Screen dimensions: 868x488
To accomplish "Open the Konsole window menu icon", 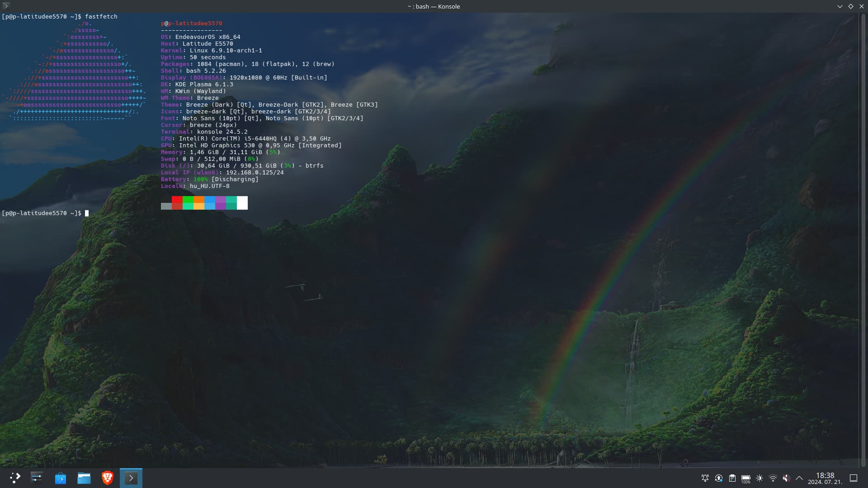I will [x=6, y=6].
